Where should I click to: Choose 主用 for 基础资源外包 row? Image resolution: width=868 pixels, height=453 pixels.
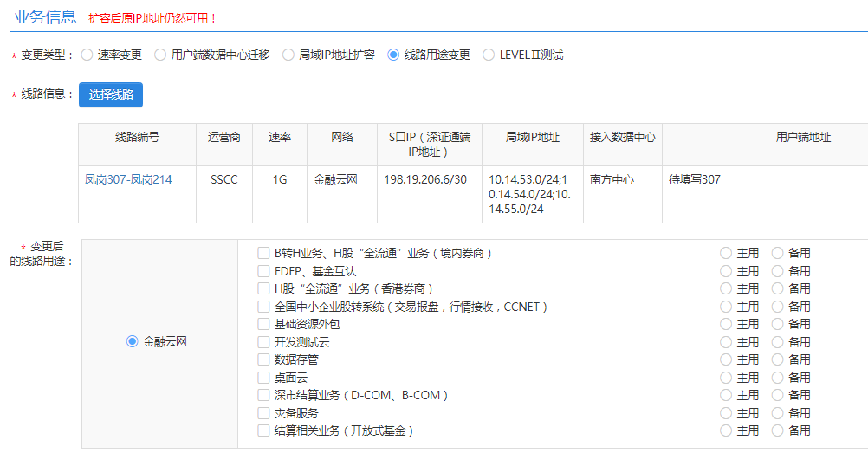click(726, 324)
